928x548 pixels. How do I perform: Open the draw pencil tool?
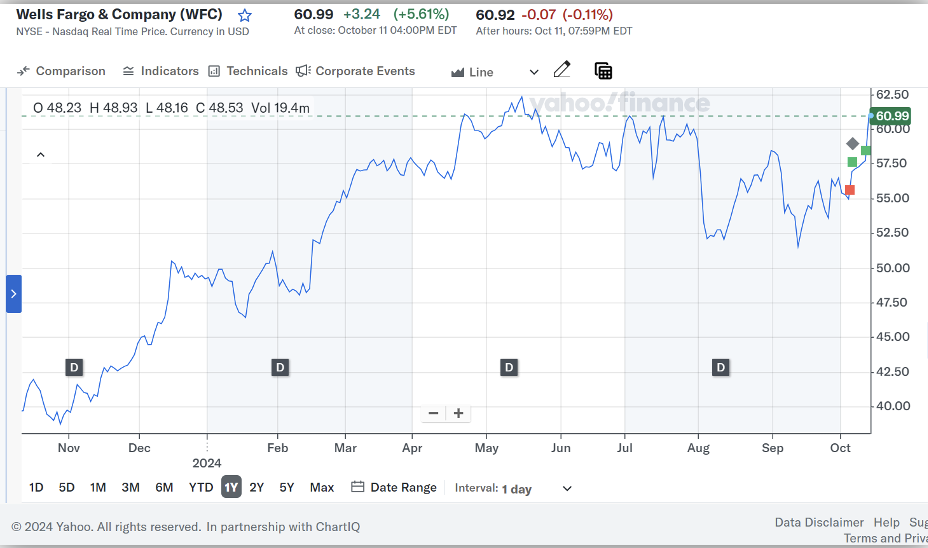click(562, 70)
